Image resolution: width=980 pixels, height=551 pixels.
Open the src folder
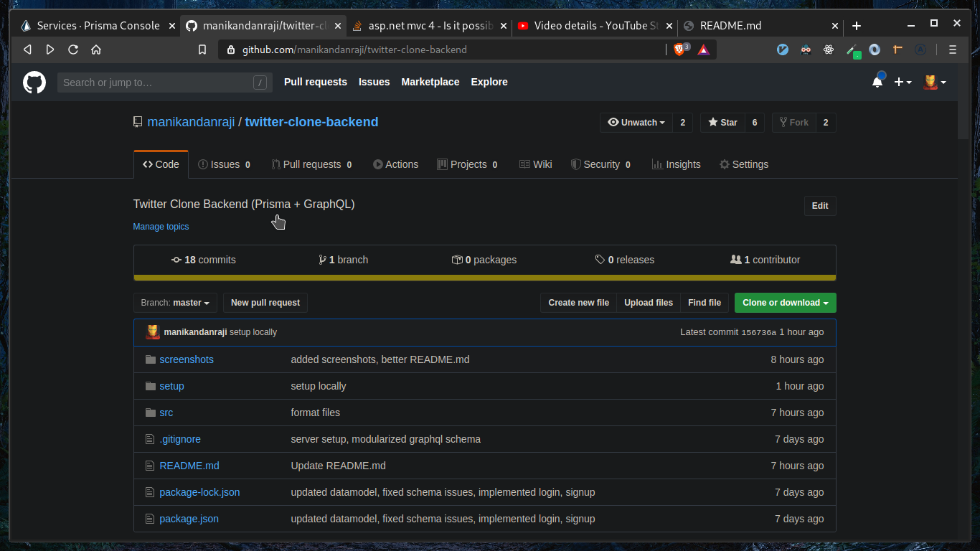166,413
